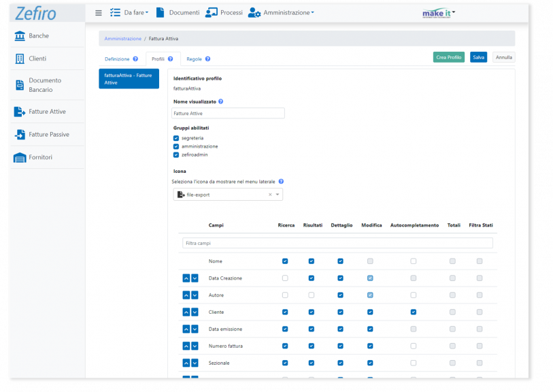
Task: Toggle Modifica checkbox for Data emissione
Action: point(370,329)
